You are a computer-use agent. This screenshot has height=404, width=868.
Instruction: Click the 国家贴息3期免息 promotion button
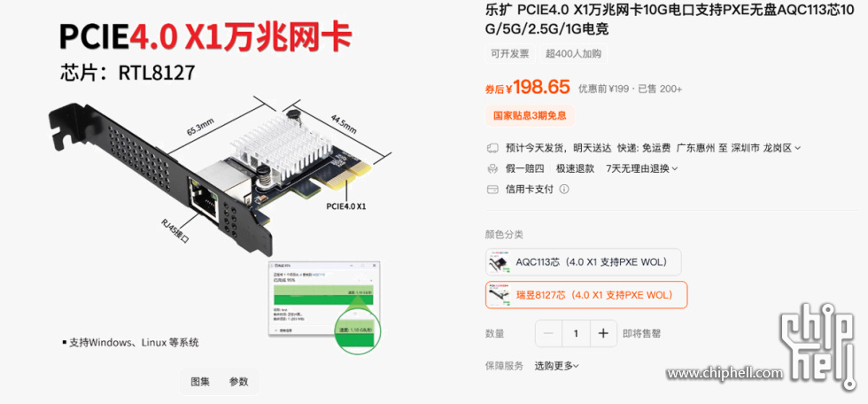pyautogui.click(x=530, y=116)
